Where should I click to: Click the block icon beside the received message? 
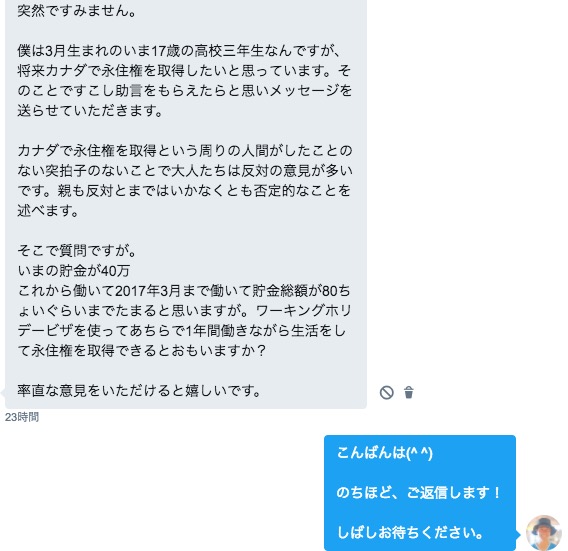click(x=387, y=392)
